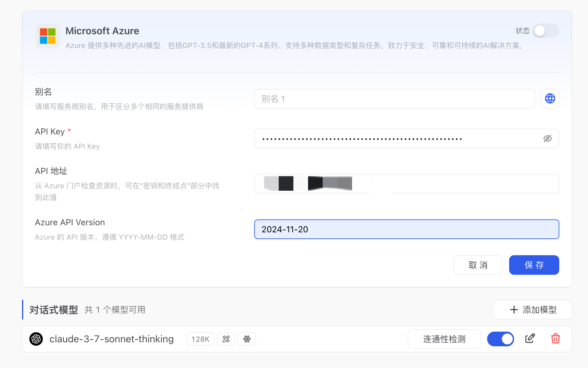Viewport: 588px width, 368px height.
Task: Toggle API Key visibility eye icon
Action: point(547,138)
